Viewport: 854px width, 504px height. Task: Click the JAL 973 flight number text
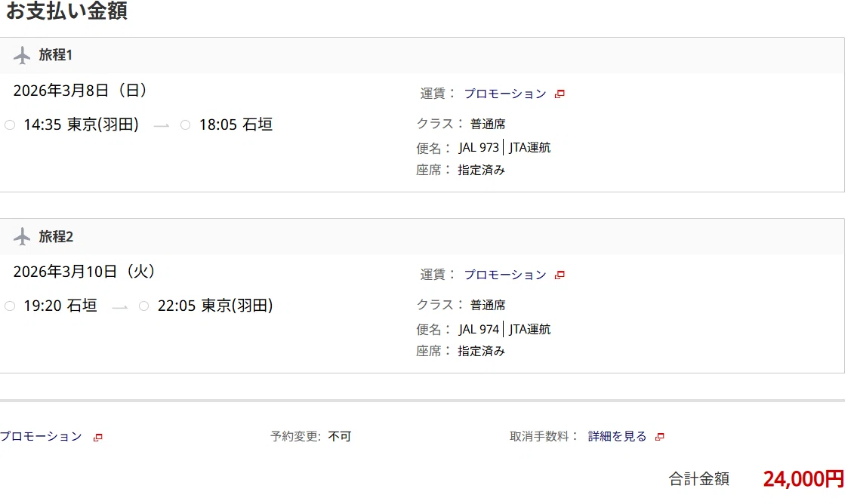coord(479,147)
